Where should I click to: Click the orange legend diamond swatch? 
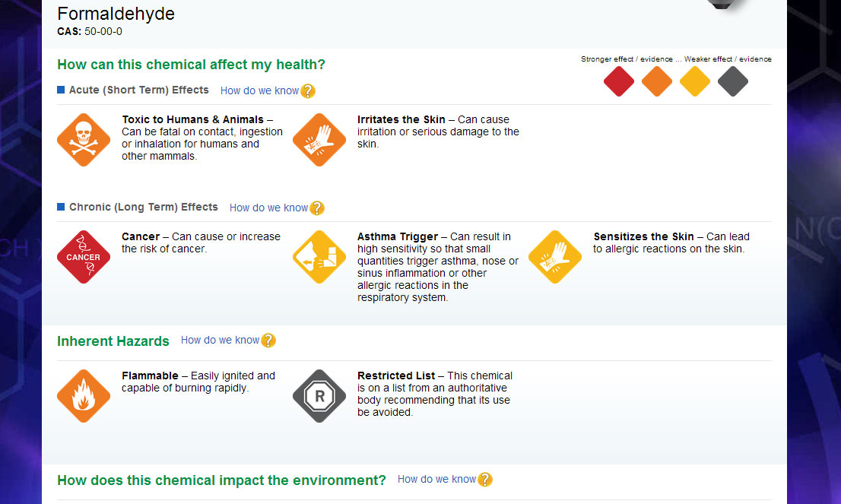tap(657, 81)
